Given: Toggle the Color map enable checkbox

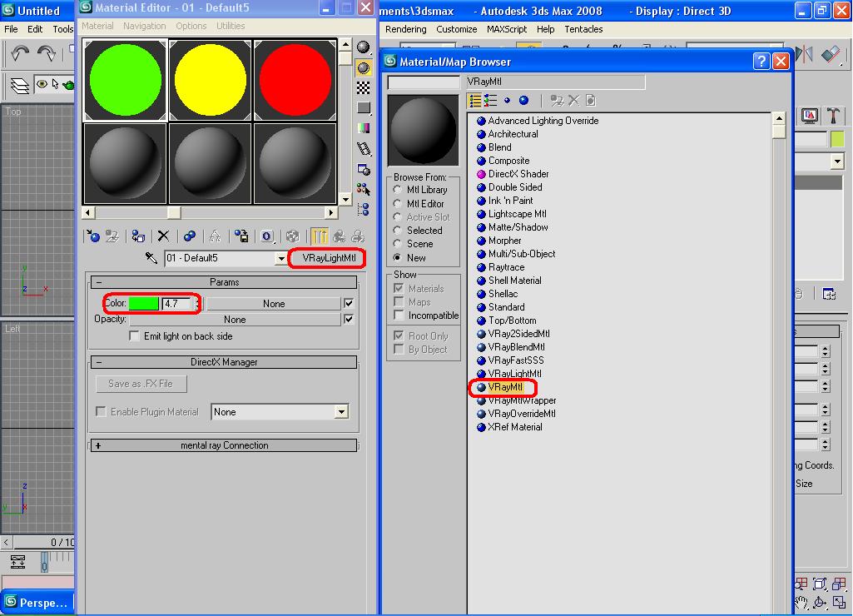Looking at the screenshot, I should click(x=349, y=303).
